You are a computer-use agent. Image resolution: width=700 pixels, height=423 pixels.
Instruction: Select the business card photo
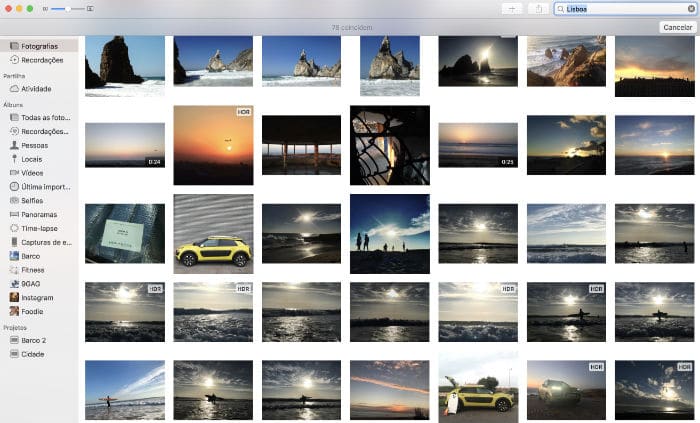click(x=125, y=233)
